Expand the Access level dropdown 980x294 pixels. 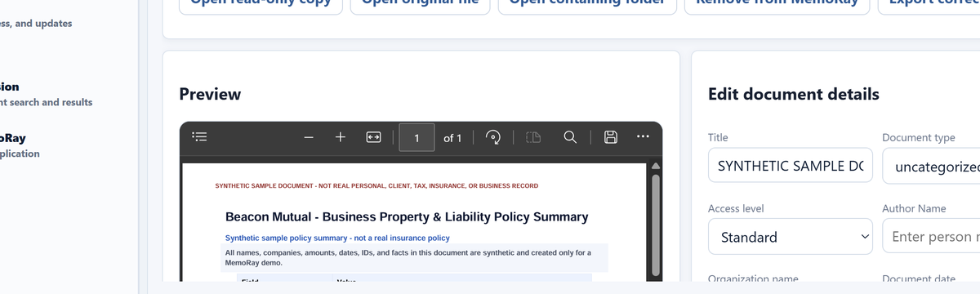point(790,237)
